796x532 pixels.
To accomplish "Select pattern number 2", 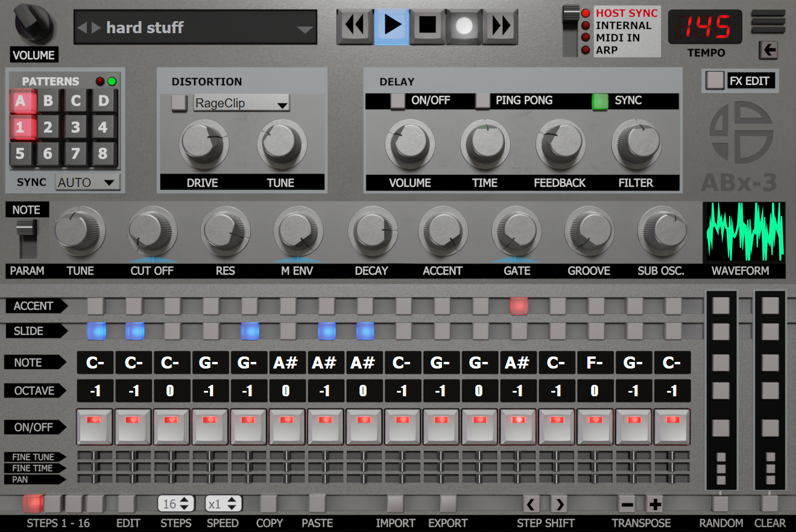I will (x=47, y=127).
